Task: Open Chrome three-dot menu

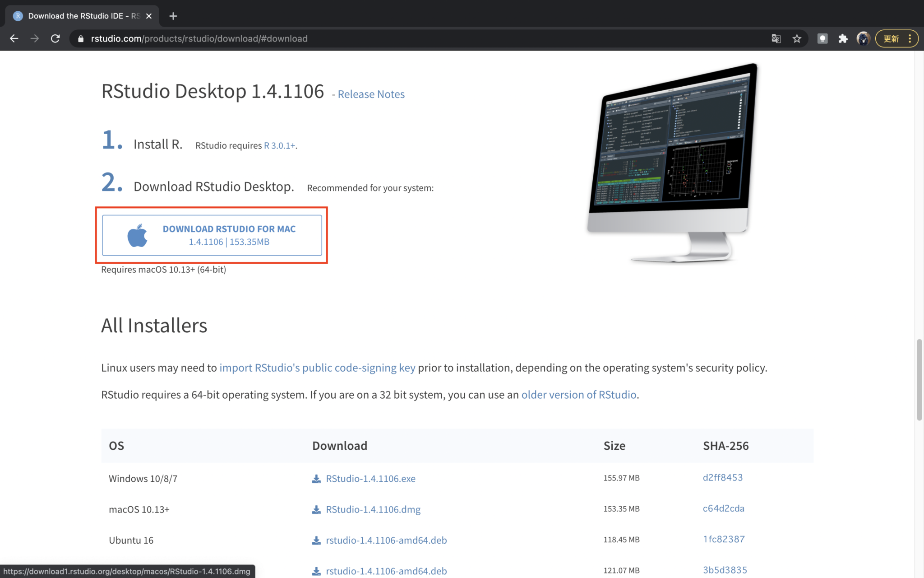Action: point(910,39)
